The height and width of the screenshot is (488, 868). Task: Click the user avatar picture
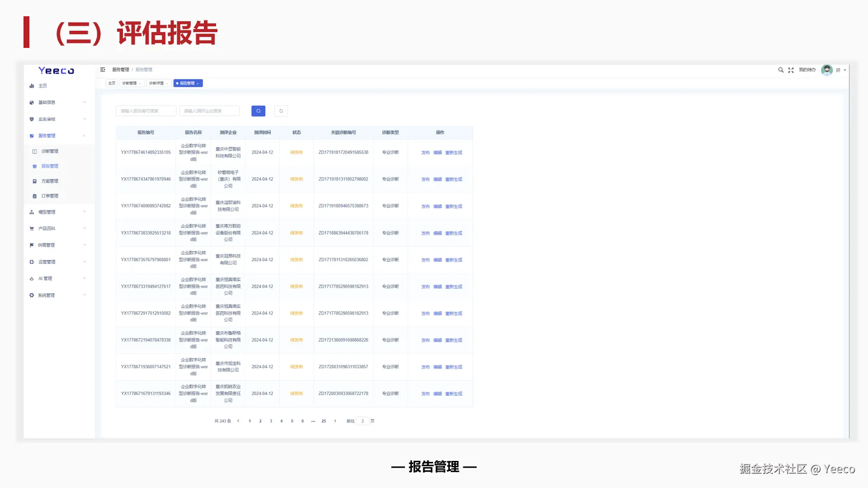point(826,70)
